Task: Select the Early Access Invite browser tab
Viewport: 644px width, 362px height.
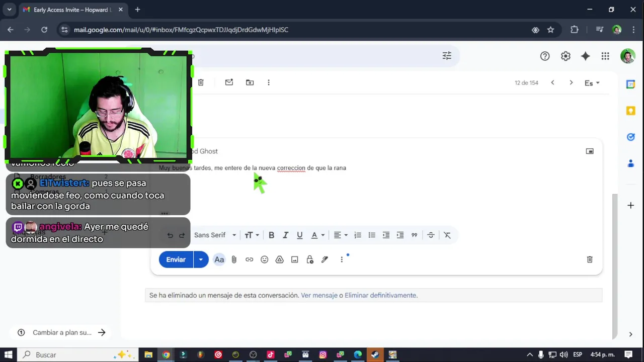Action: click(x=73, y=10)
